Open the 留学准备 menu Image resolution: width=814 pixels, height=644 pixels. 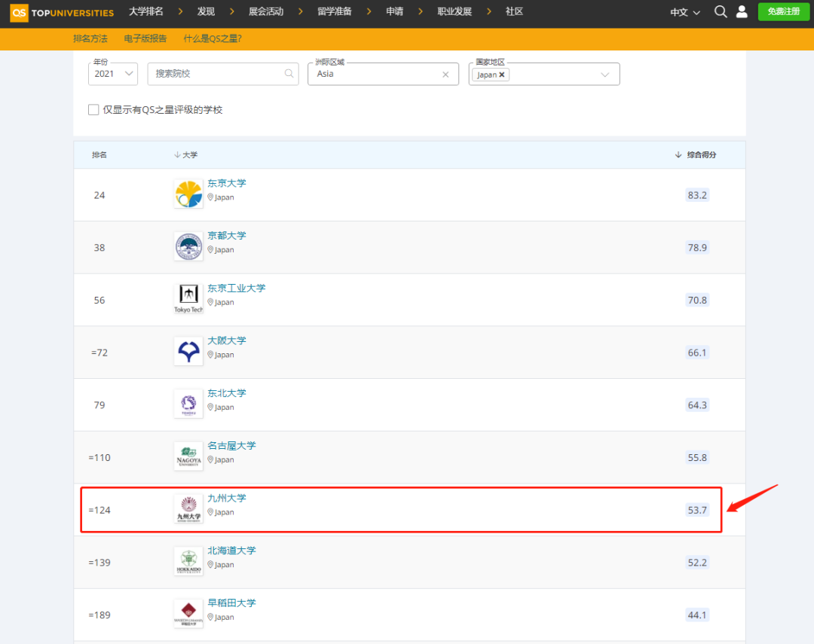click(335, 11)
